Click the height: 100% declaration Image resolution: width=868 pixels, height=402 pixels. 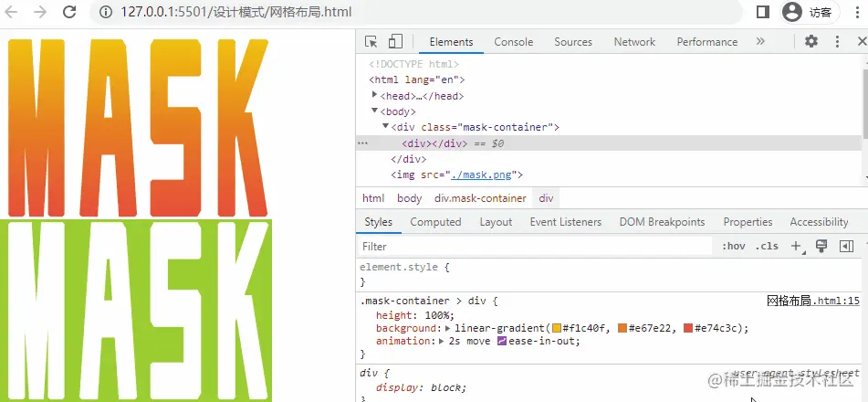click(x=415, y=315)
